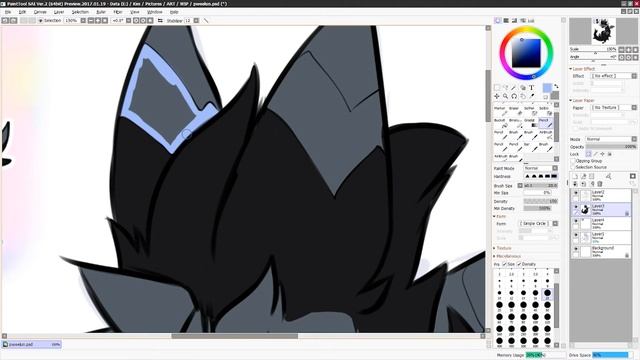Image resolution: width=640 pixels, height=360 pixels.
Task: Select the eyedropper color picker tool
Action: click(531, 96)
